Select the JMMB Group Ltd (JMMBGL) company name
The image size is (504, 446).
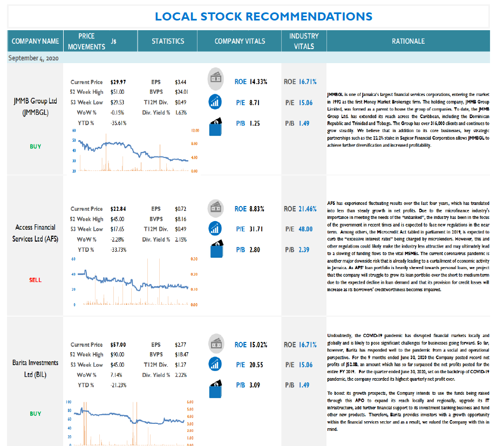(36, 107)
